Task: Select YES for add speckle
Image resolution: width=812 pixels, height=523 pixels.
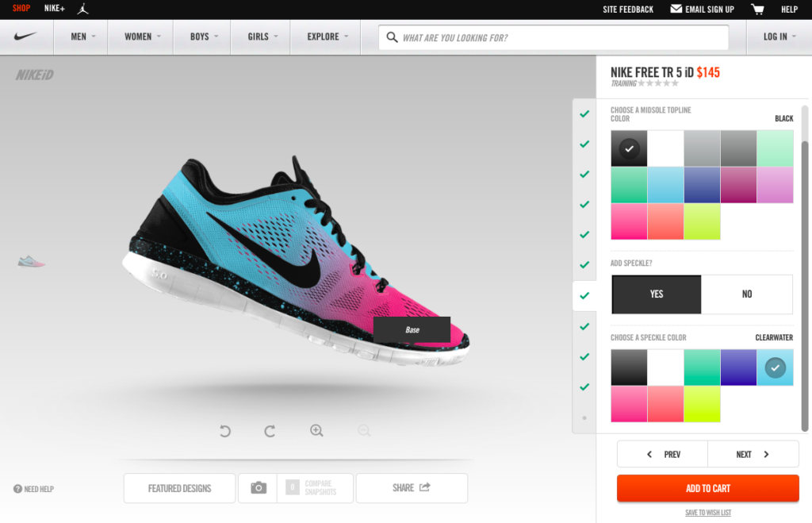Action: (x=657, y=294)
